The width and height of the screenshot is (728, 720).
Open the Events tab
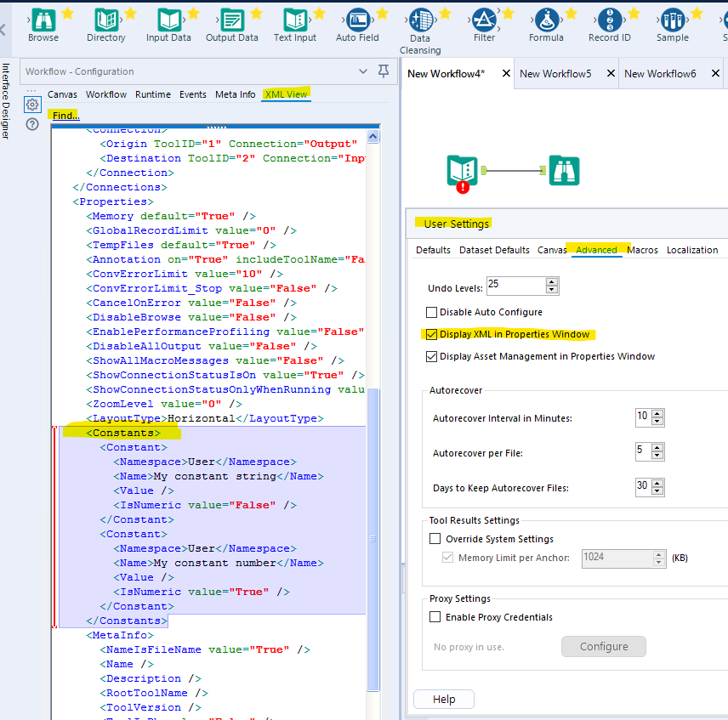click(x=193, y=94)
